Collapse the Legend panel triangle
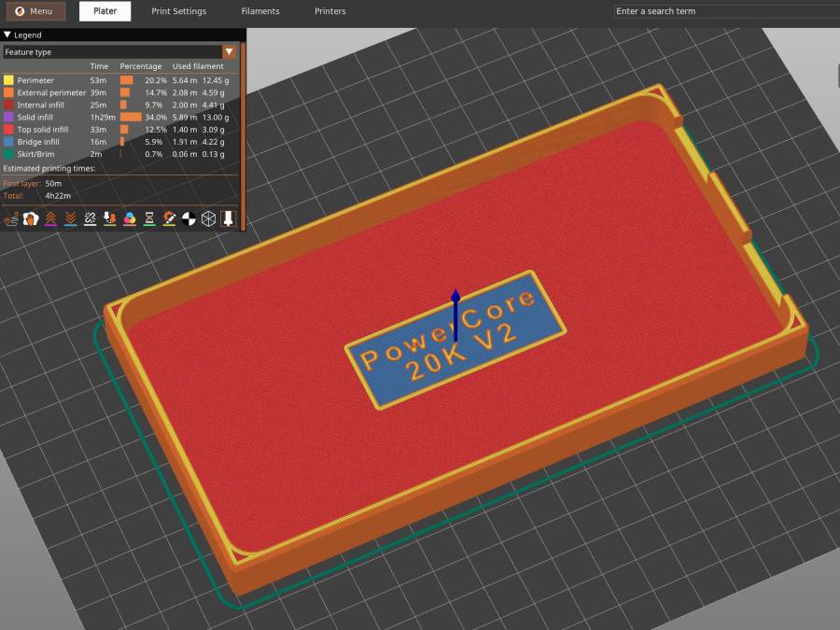 point(7,35)
